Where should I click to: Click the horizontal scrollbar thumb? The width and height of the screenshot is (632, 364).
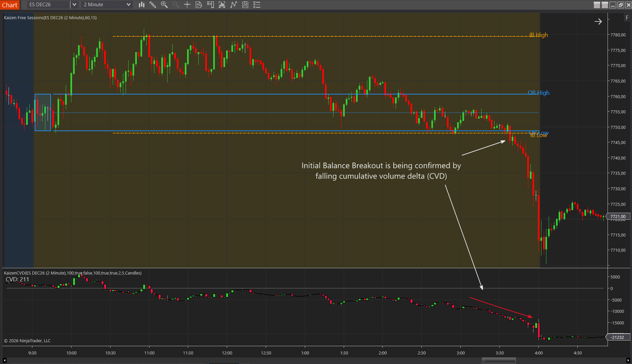click(499, 360)
